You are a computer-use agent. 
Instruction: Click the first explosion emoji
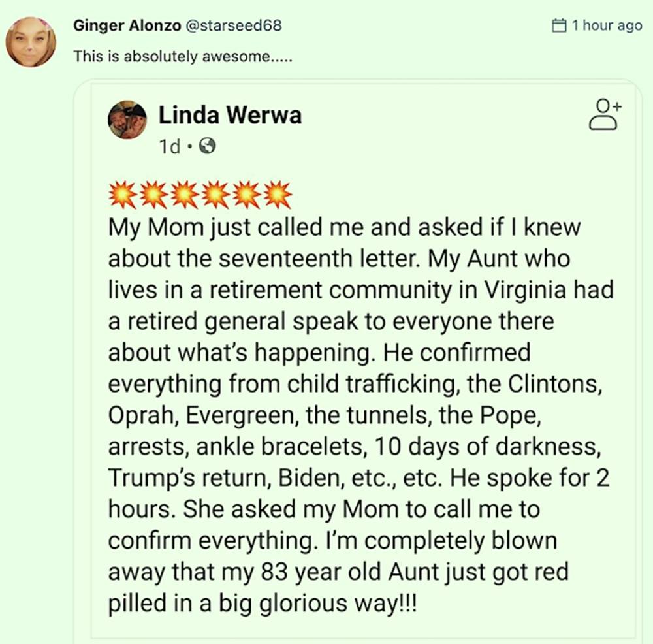(x=121, y=194)
